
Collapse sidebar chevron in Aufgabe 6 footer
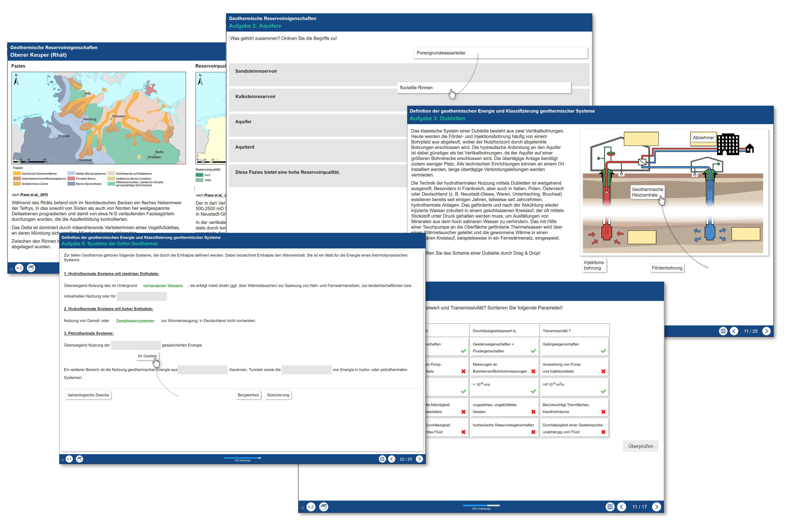(x=63, y=460)
